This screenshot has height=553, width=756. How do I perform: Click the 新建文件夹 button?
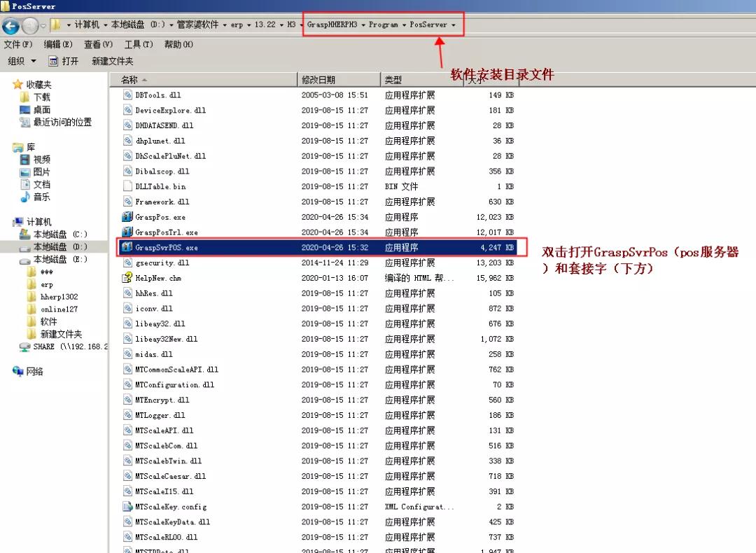112,61
